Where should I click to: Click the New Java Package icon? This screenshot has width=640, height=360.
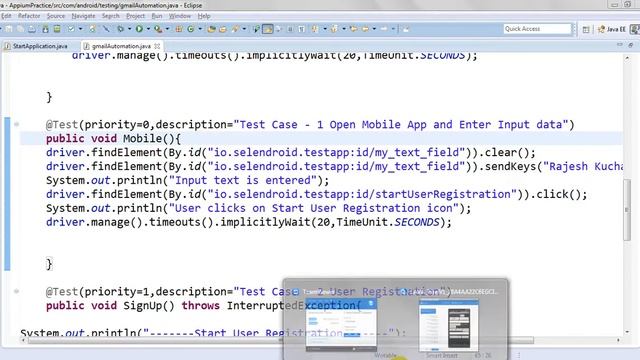tap(178, 29)
